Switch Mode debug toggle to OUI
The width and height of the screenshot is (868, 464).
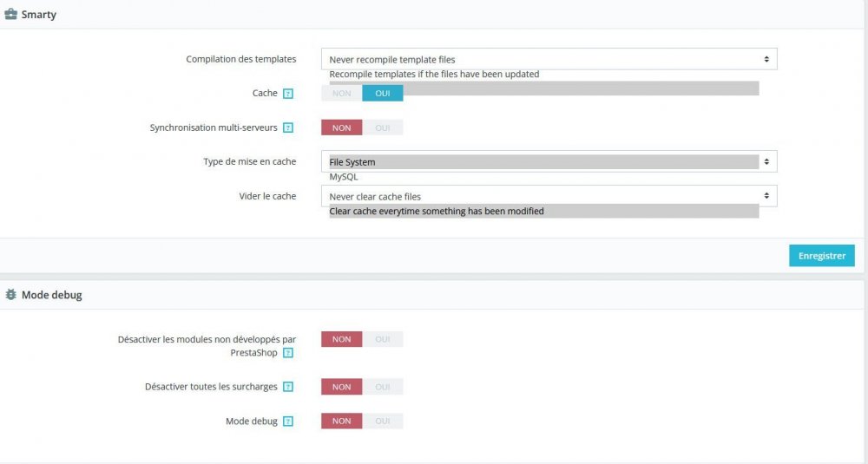383,421
